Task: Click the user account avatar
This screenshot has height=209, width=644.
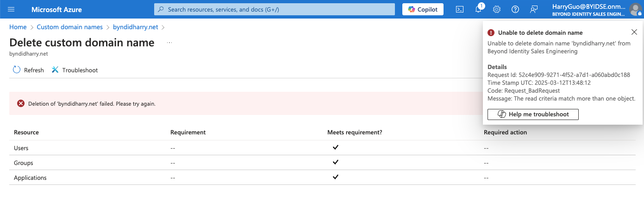Action: tap(635, 9)
